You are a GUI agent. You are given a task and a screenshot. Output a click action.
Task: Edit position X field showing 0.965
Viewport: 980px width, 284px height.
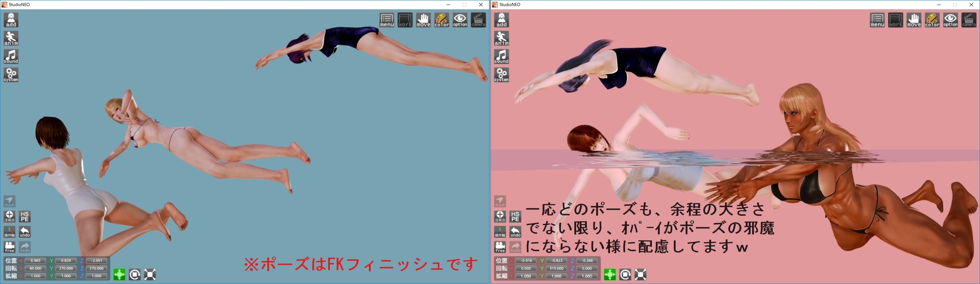[x=35, y=260]
